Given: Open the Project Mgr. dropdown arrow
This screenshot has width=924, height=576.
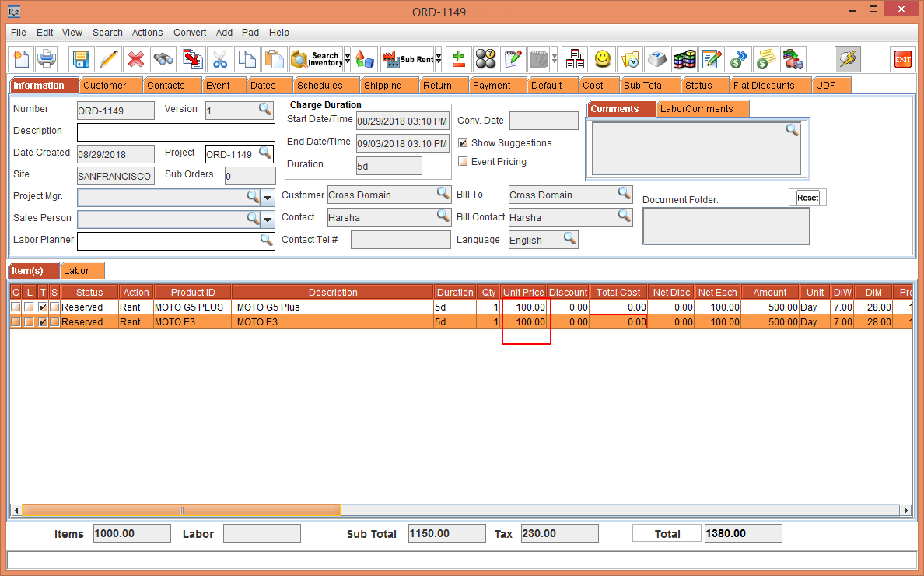Looking at the screenshot, I should [268, 197].
